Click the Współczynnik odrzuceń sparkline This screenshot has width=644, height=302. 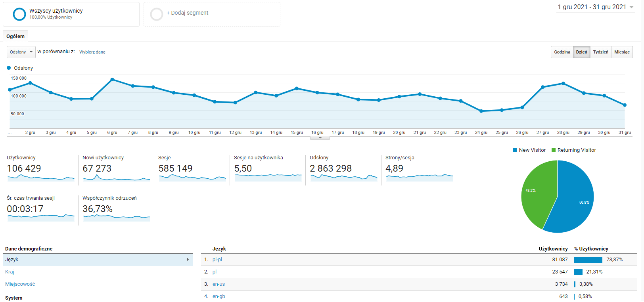click(x=117, y=217)
